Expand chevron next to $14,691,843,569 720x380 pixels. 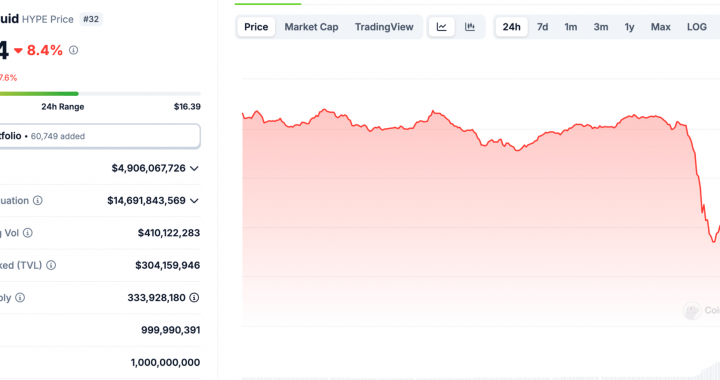pos(194,201)
